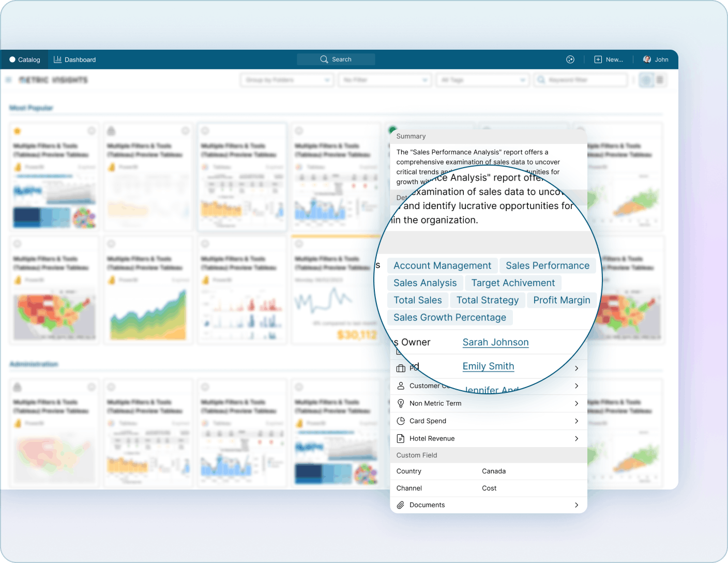Click the plus icon on New...
Image resolution: width=728 pixels, height=563 pixels.
(597, 59)
